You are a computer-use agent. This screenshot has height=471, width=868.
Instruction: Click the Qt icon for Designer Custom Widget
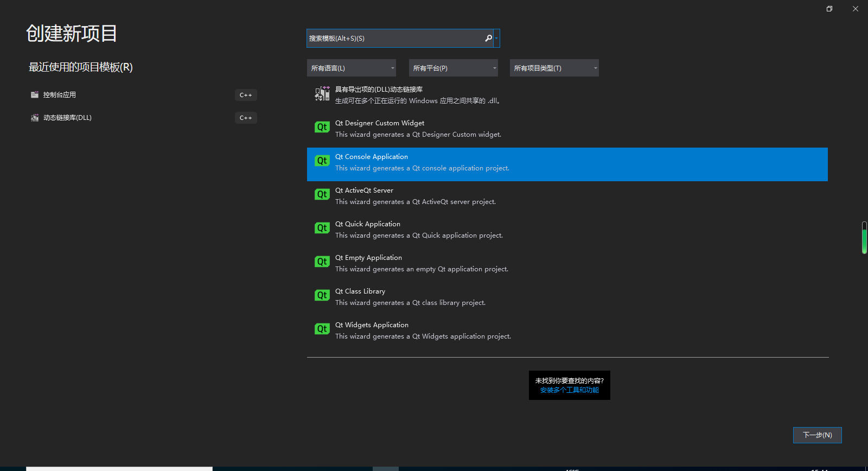tap(322, 127)
